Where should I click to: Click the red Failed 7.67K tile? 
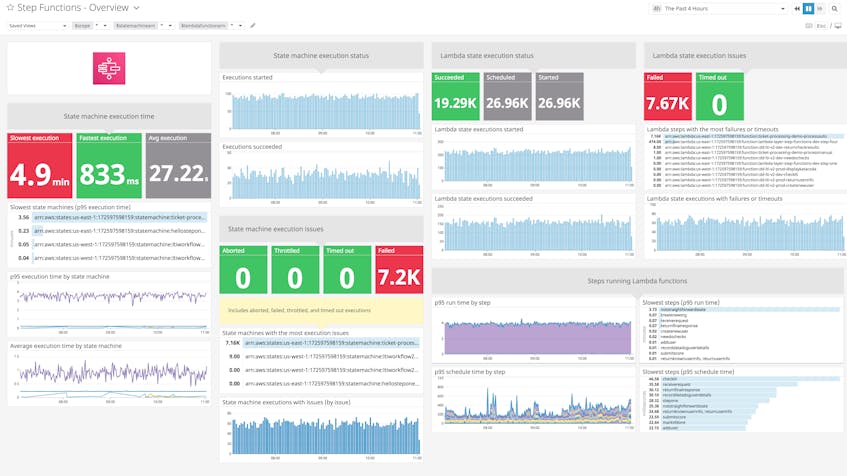tap(668, 96)
